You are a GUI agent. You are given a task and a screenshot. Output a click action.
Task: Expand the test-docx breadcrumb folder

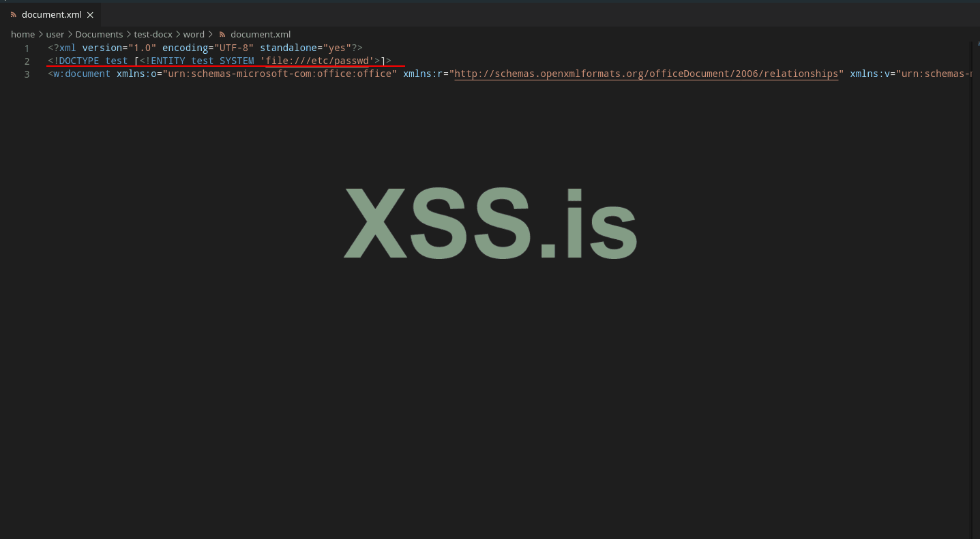(x=153, y=34)
